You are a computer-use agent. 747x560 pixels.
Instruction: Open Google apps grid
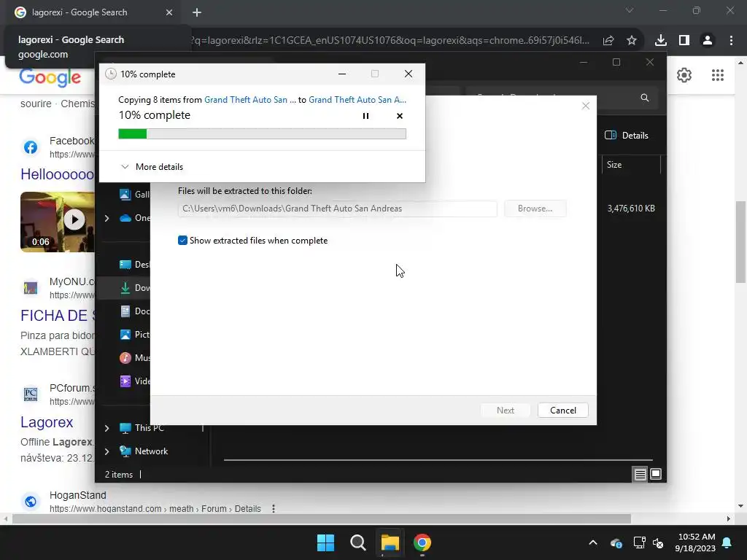coord(718,75)
